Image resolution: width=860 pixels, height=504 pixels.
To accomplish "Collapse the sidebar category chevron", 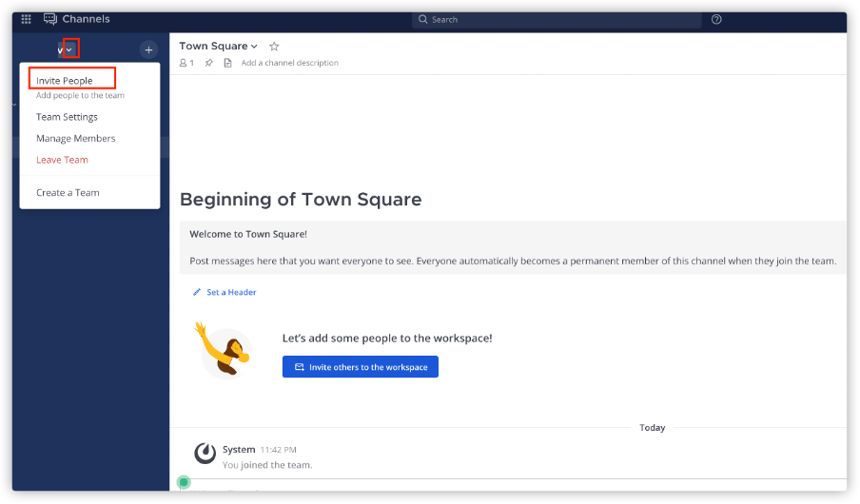I will point(14,105).
